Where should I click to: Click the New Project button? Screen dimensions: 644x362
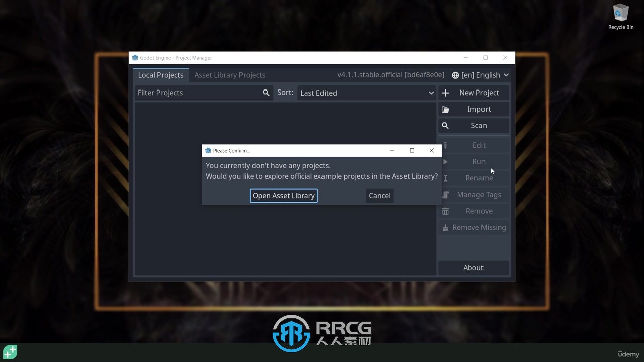tap(473, 93)
